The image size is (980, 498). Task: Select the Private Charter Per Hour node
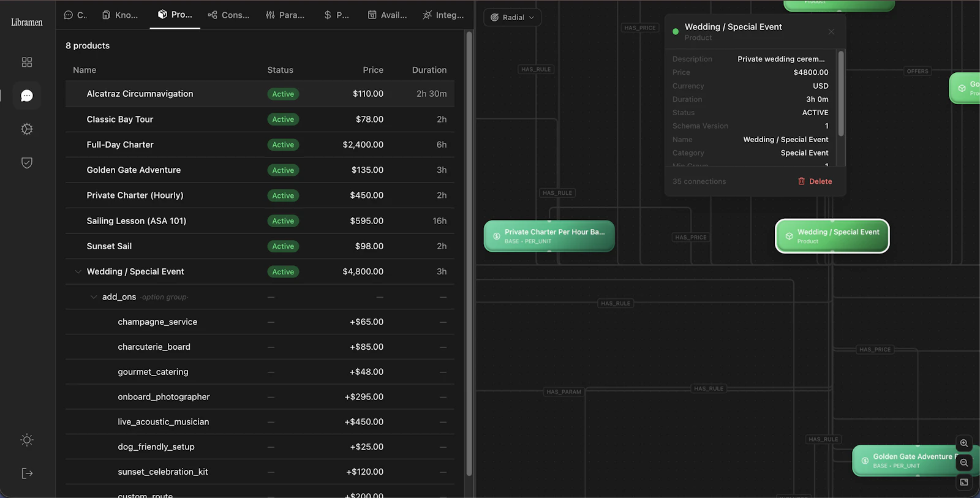tap(549, 236)
